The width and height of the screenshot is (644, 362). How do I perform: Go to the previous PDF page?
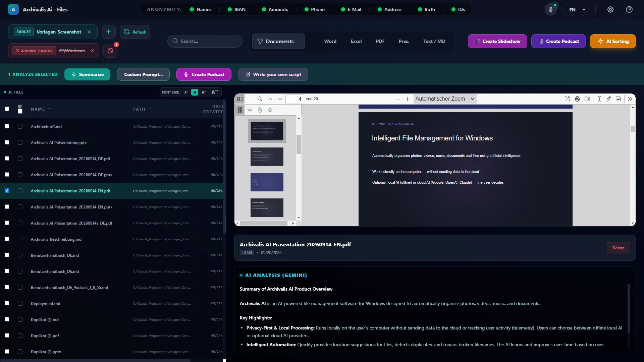(x=270, y=99)
